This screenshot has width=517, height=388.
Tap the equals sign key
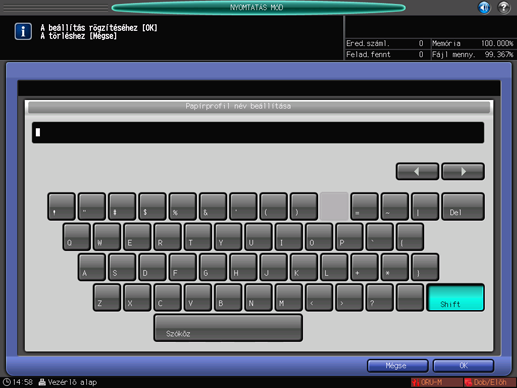(x=365, y=206)
